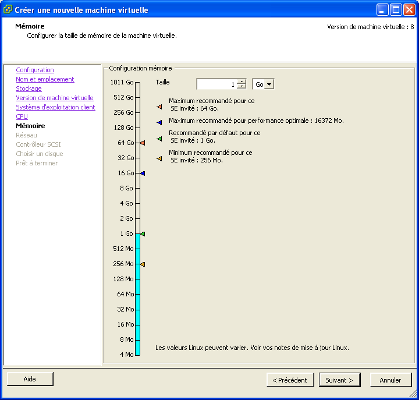Increase memory size with up spinner arrow

(242, 82)
